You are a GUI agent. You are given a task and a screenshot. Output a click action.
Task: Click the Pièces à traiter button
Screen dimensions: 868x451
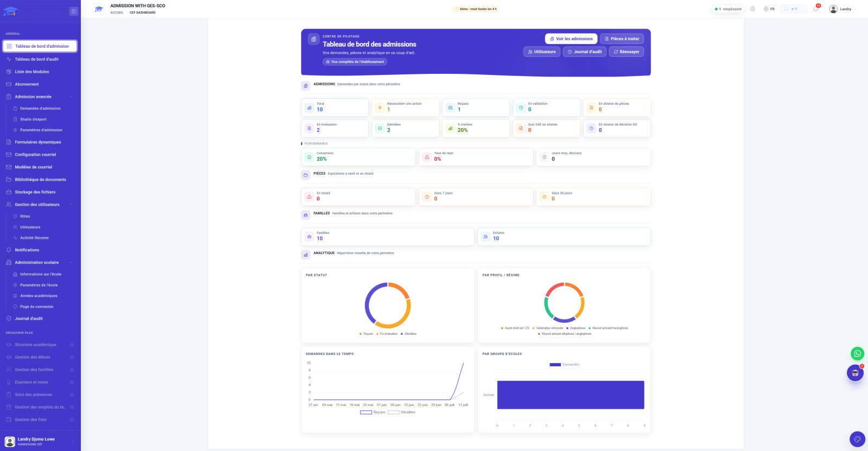(622, 39)
